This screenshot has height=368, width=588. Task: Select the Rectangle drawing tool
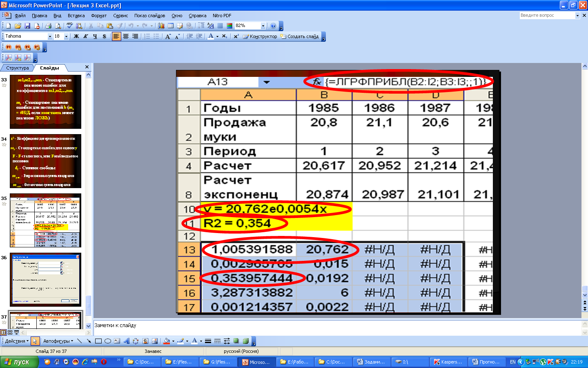point(98,341)
